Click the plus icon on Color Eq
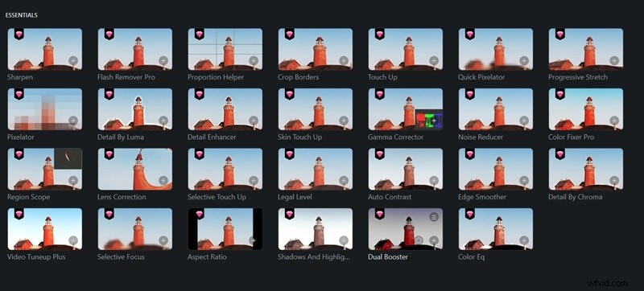The width and height of the screenshot is (644, 291). [x=524, y=240]
